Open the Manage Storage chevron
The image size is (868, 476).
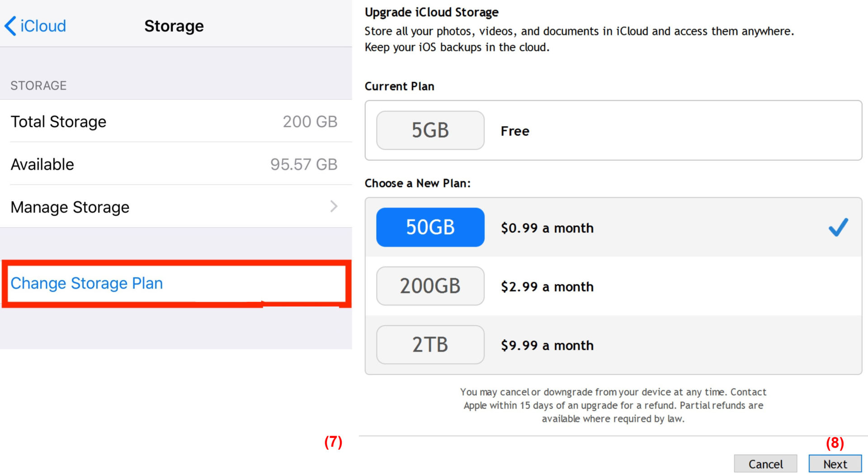coord(334,206)
